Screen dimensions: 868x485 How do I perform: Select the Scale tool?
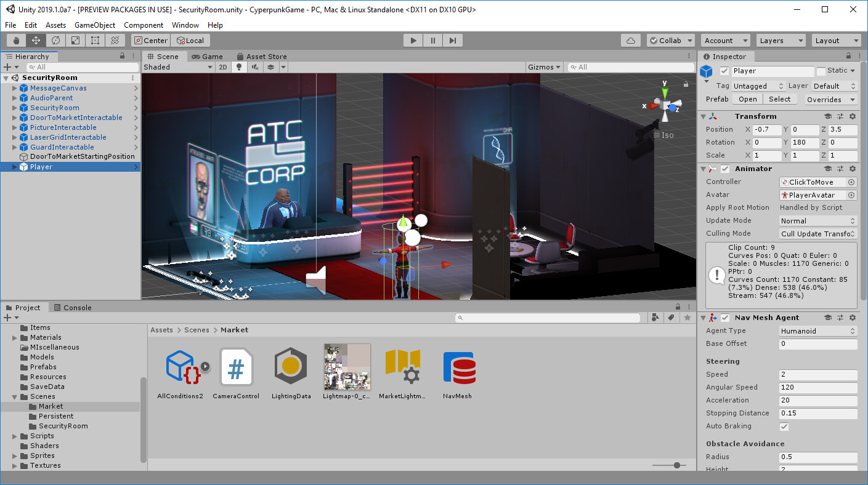[x=75, y=39]
